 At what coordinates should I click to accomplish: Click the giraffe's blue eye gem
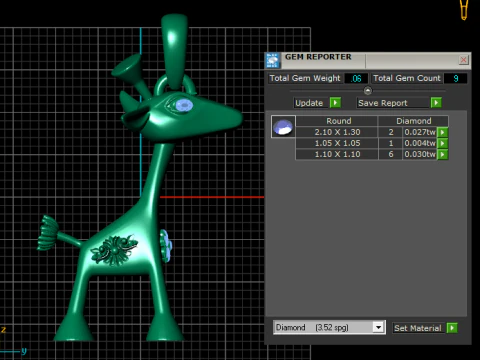click(x=184, y=105)
